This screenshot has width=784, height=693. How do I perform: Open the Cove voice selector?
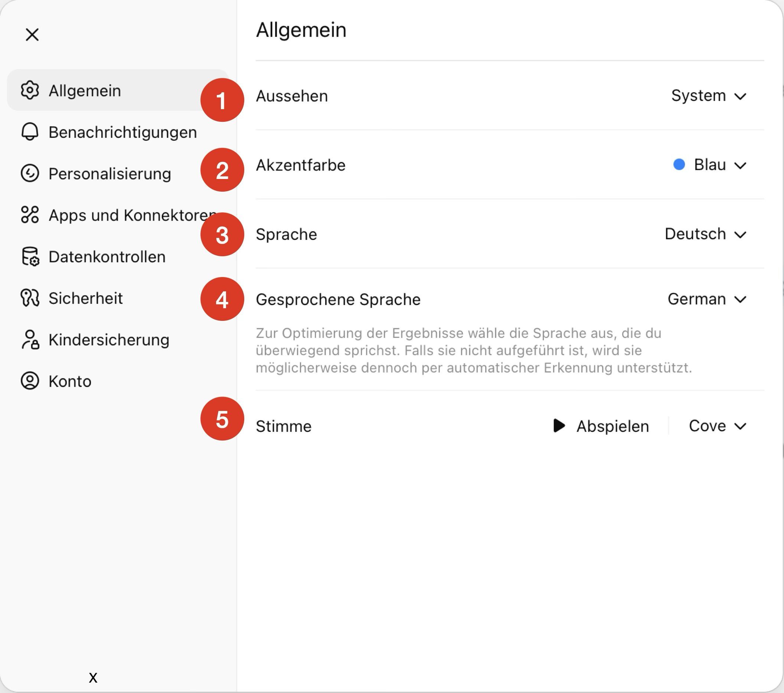(717, 426)
